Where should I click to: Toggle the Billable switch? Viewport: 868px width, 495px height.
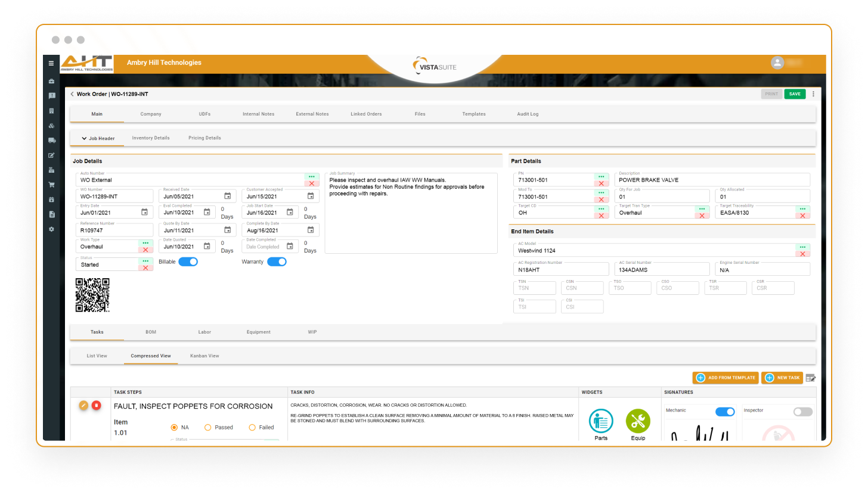tap(188, 261)
